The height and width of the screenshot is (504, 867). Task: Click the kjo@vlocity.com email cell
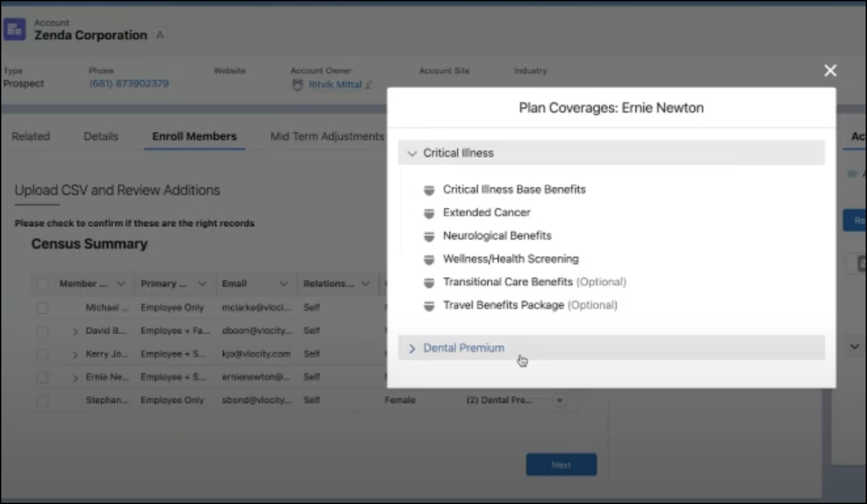click(256, 354)
